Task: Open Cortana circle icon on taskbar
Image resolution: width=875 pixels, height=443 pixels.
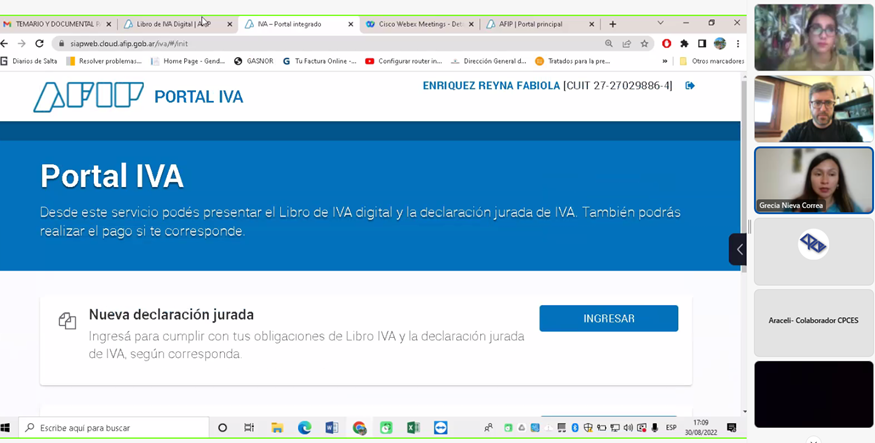Action: click(x=222, y=428)
